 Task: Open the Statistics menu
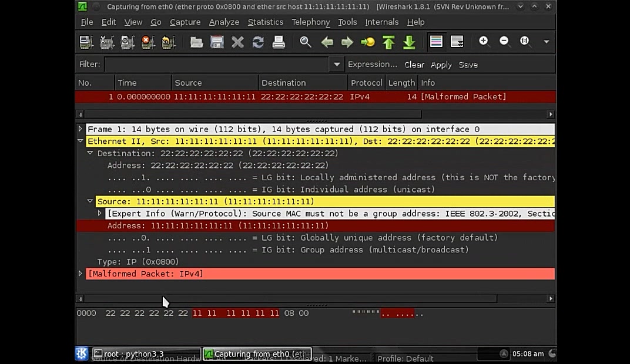point(266,22)
